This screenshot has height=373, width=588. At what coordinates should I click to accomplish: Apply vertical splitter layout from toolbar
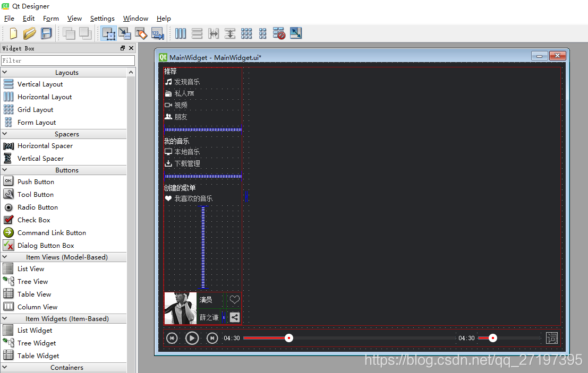click(230, 33)
